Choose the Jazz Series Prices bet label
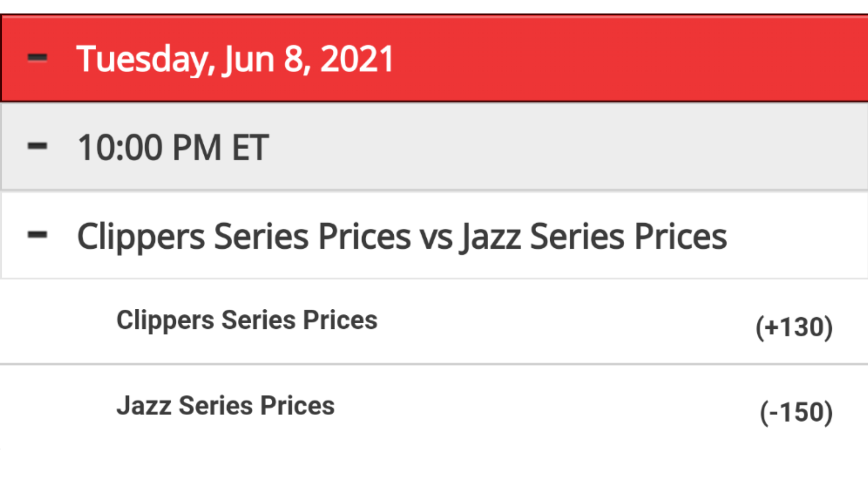868x479 pixels. tap(225, 406)
